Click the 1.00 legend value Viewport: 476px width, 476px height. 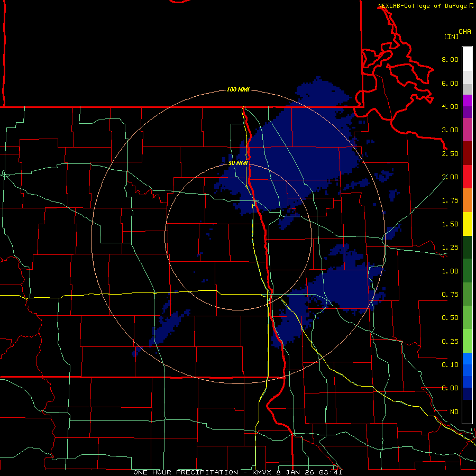point(450,271)
